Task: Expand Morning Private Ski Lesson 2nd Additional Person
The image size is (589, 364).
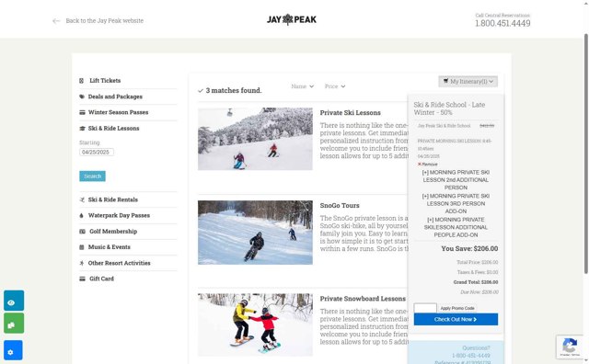Action: click(456, 180)
